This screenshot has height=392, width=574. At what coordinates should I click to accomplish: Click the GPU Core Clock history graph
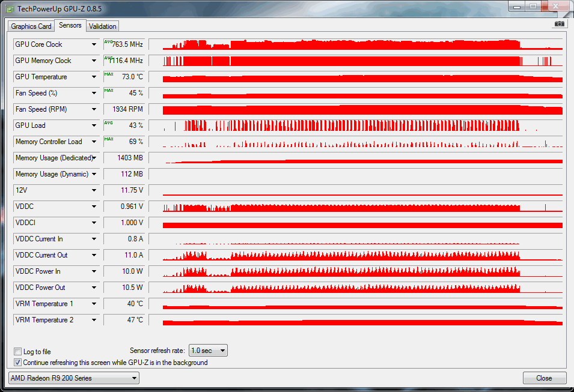(x=356, y=44)
